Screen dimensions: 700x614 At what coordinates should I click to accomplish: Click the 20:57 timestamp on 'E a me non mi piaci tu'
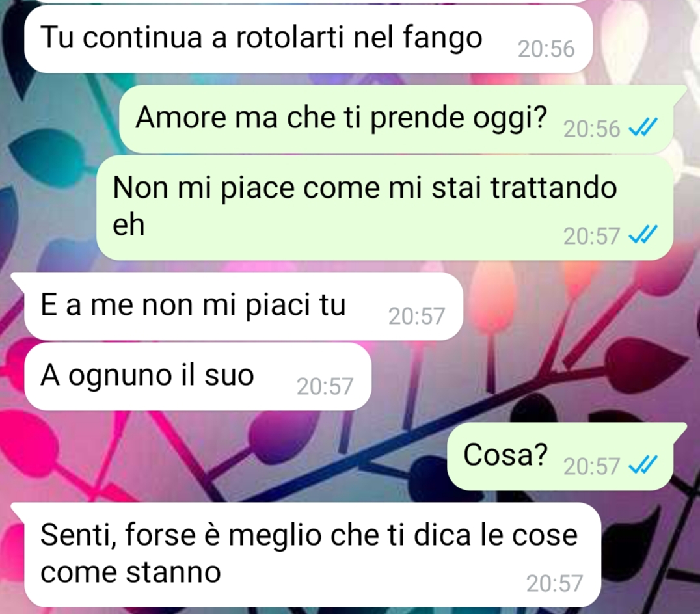[416, 316]
